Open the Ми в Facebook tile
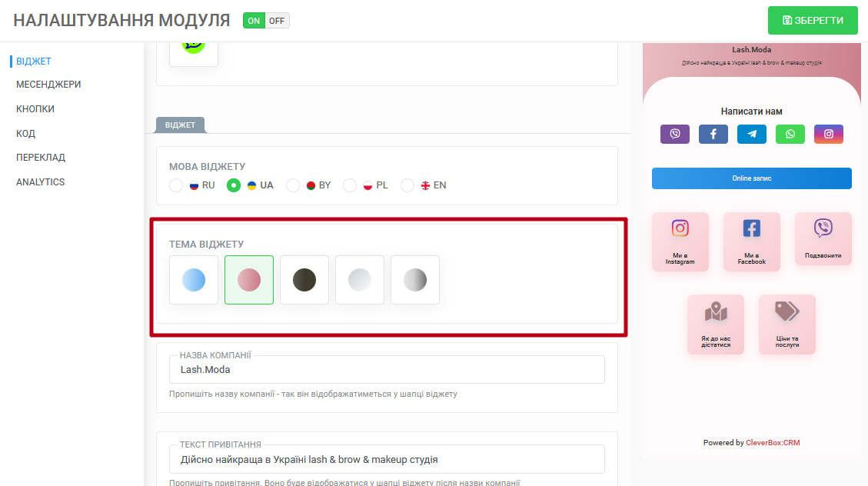This screenshot has width=868, height=486. (752, 241)
